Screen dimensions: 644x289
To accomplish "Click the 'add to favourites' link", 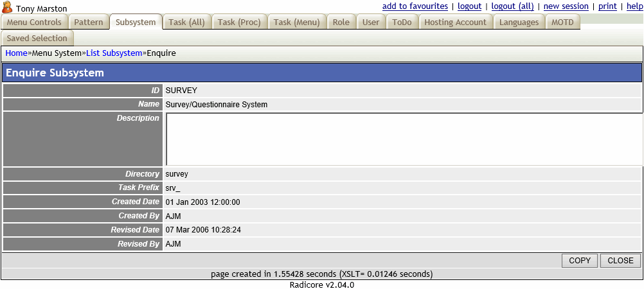I will tap(415, 6).
